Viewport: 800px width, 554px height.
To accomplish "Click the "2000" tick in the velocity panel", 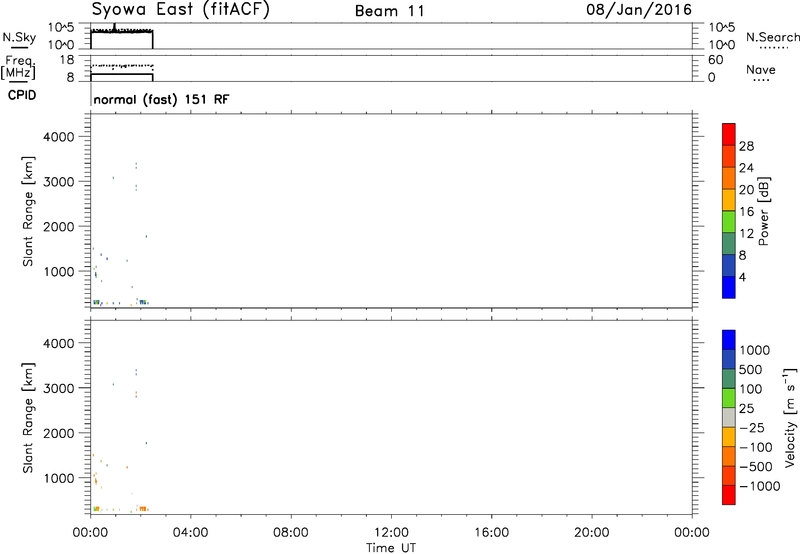I will (59, 433).
